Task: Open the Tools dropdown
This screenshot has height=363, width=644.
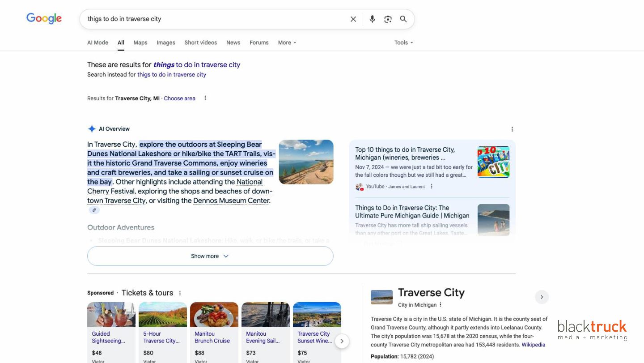Action: [x=404, y=43]
